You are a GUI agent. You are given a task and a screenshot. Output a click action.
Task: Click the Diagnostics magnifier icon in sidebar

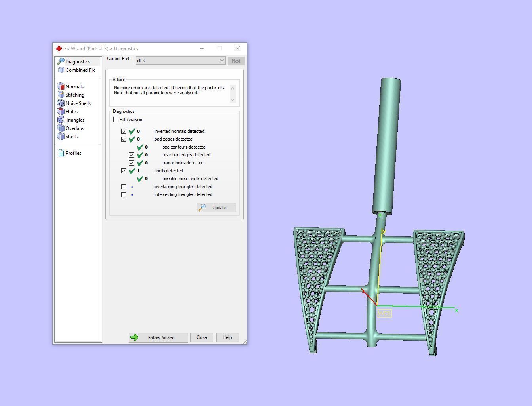pyautogui.click(x=61, y=61)
